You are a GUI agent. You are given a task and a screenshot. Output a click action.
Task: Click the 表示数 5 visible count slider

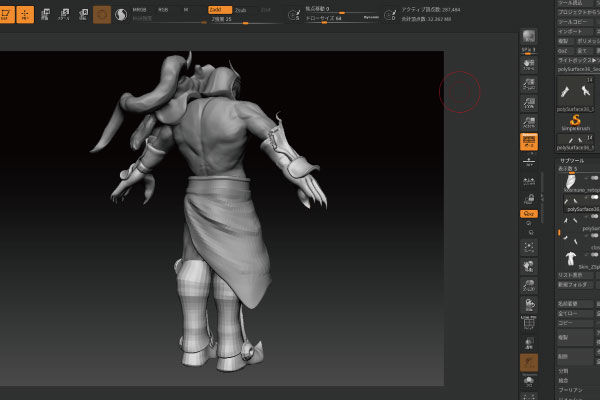pos(578,169)
